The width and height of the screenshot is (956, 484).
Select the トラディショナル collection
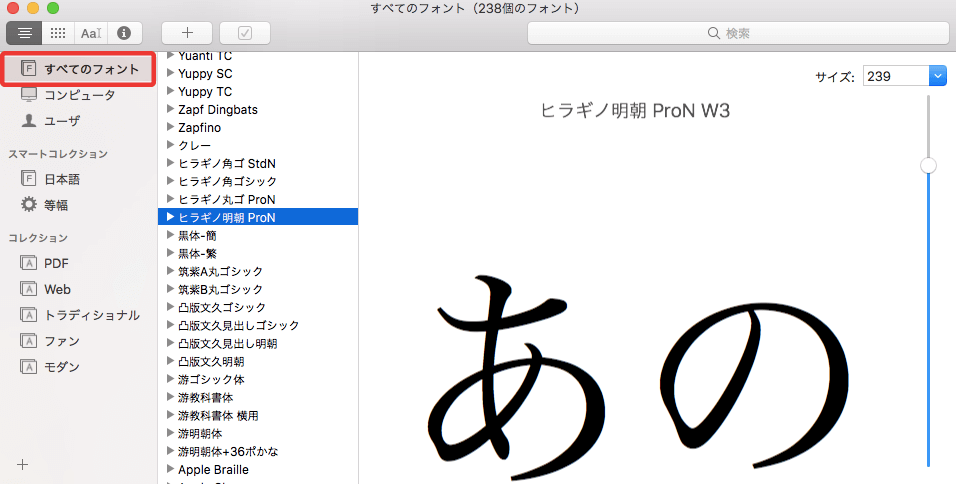(x=91, y=315)
